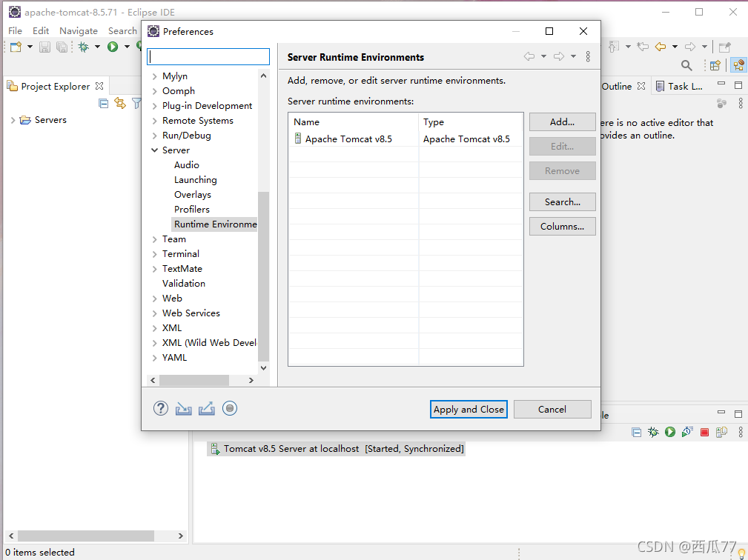Select the Validation preferences item
Screen dimensions: 748x560
(184, 284)
